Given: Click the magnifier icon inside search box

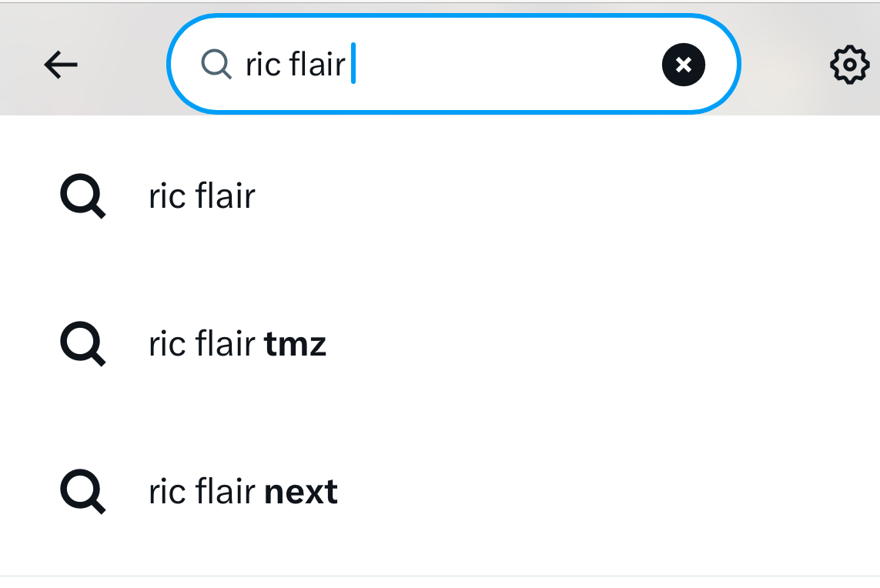Looking at the screenshot, I should [x=216, y=65].
